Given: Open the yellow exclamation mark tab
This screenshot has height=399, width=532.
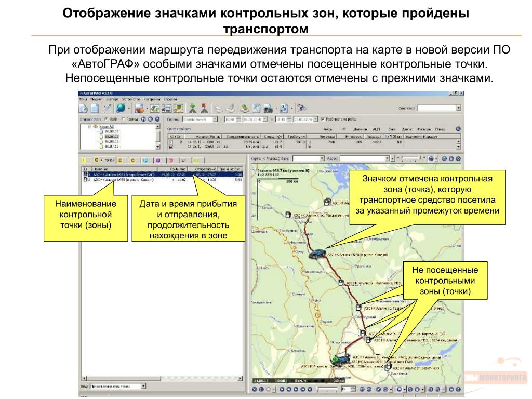Looking at the screenshot, I should click(84, 160).
